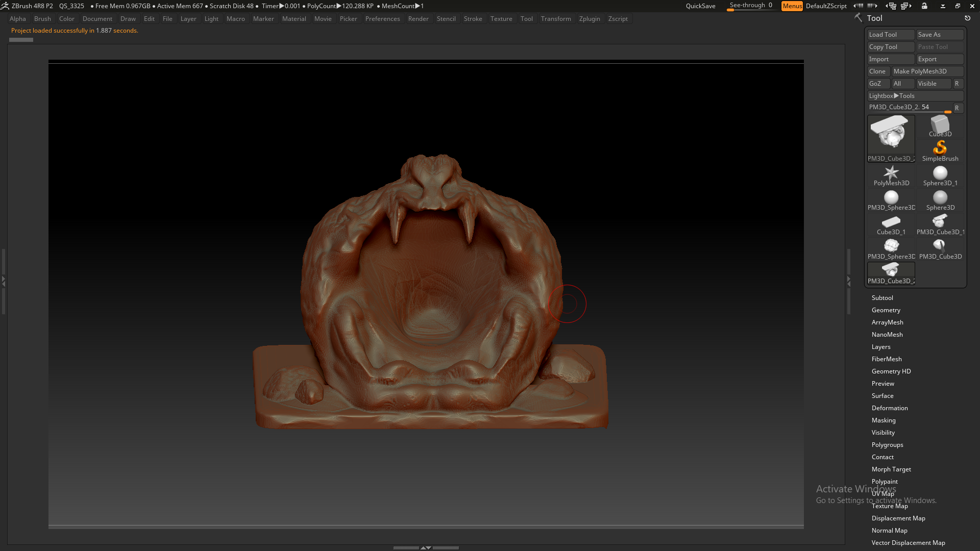This screenshot has width=980, height=551.
Task: Open the Render menu
Action: point(418,19)
